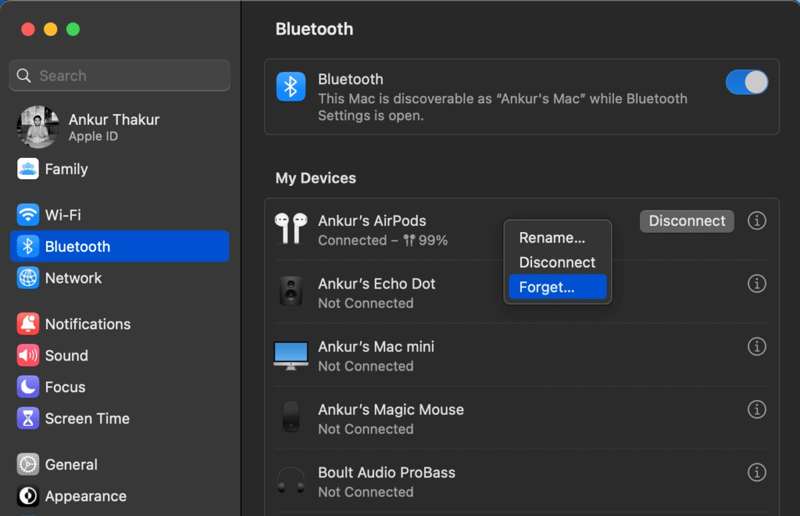Image resolution: width=800 pixels, height=516 pixels.
Task: Click the "My Devices" section heading
Action: click(x=316, y=178)
